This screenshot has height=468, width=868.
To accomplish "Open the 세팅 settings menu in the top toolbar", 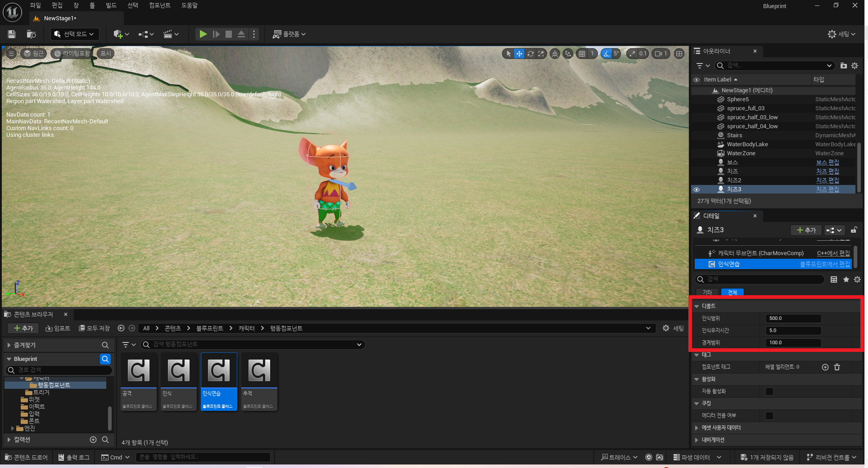I will [841, 34].
